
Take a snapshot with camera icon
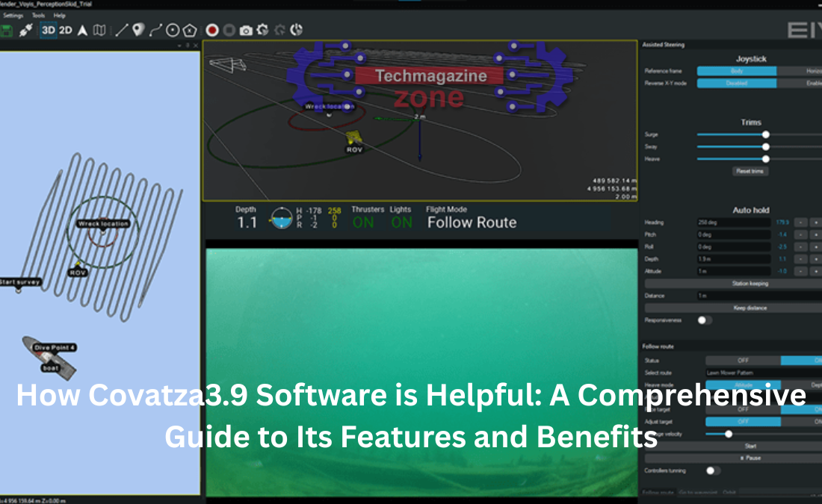[x=246, y=31]
